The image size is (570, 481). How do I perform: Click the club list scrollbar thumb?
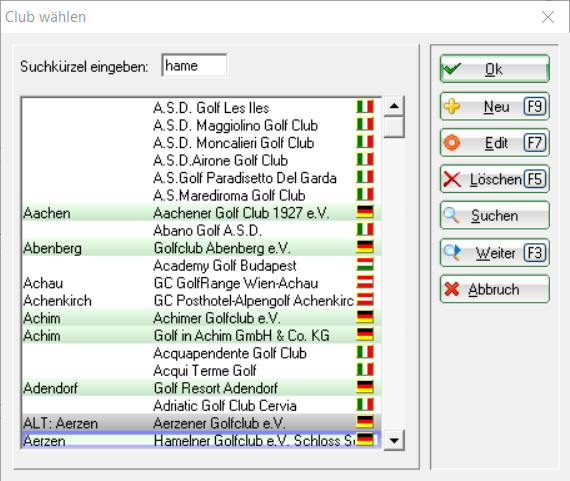pos(394,127)
